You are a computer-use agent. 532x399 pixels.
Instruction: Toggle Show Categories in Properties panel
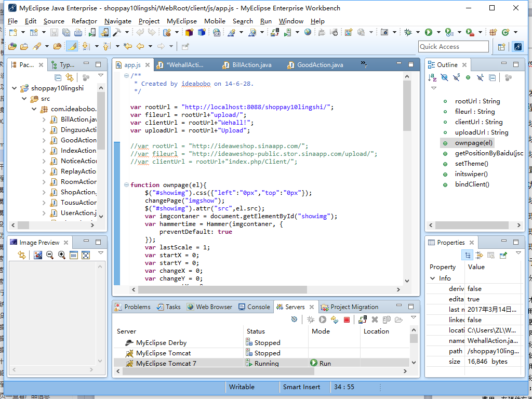pos(468,255)
